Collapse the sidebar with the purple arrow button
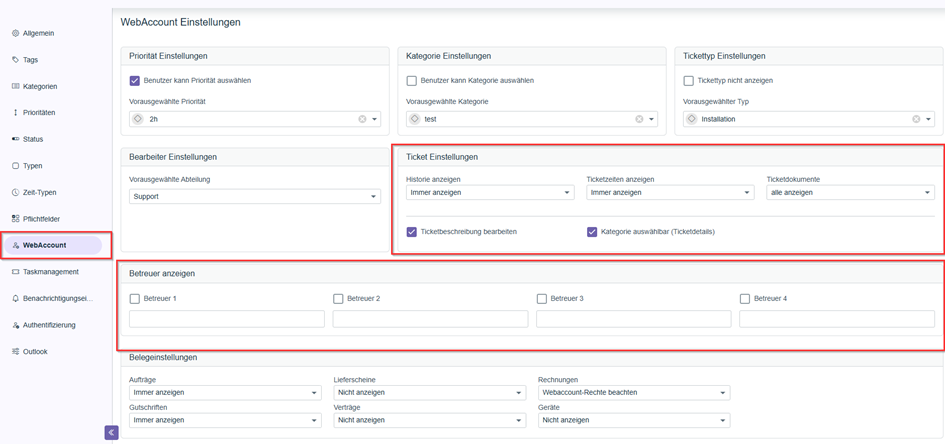The image size is (945, 444). (111, 432)
